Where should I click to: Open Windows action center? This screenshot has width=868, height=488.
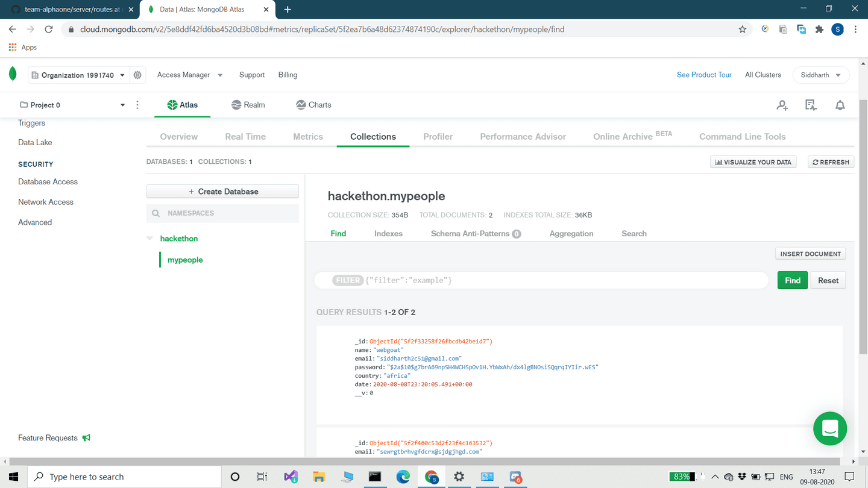click(849, 477)
